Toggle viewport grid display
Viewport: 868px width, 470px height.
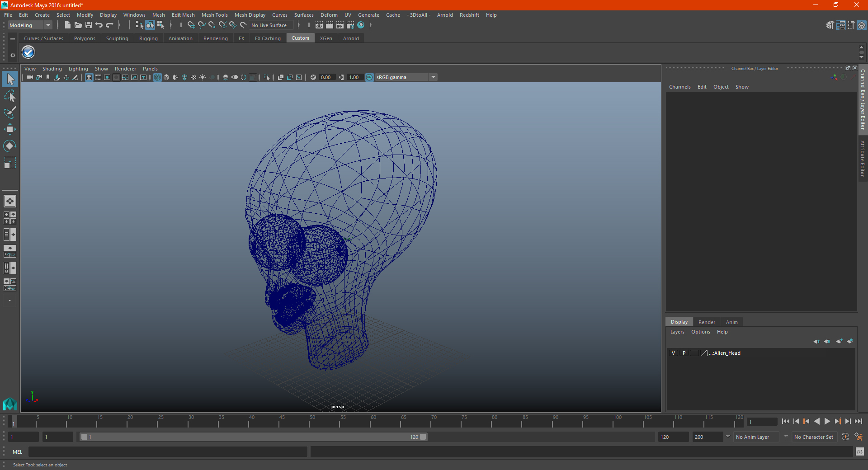coord(89,77)
